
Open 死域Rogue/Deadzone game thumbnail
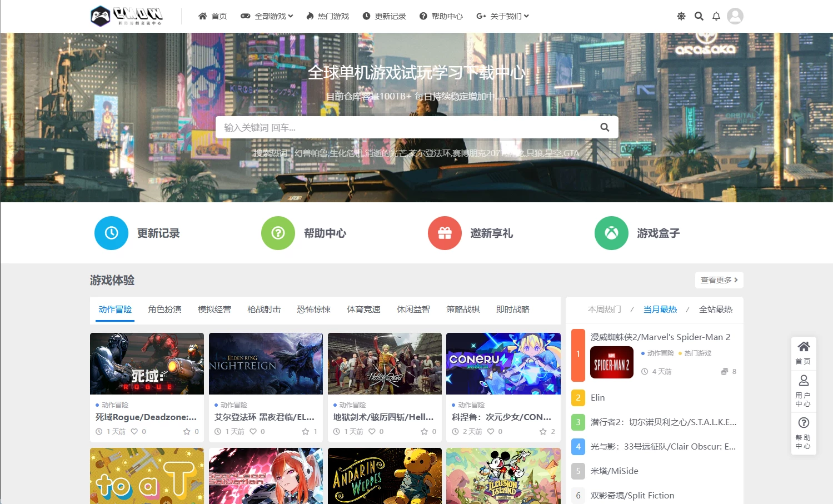click(x=147, y=363)
